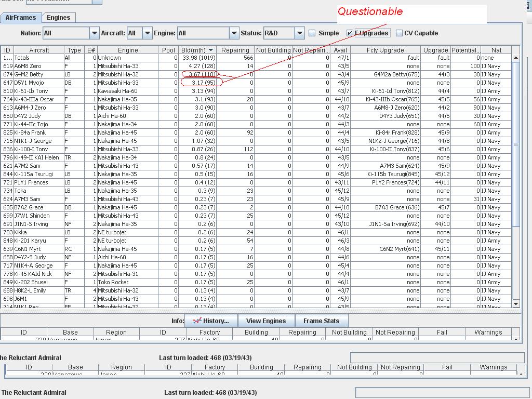Select the J1N1-S Irving row
Screen dimensions: 532x399
click(x=256, y=224)
